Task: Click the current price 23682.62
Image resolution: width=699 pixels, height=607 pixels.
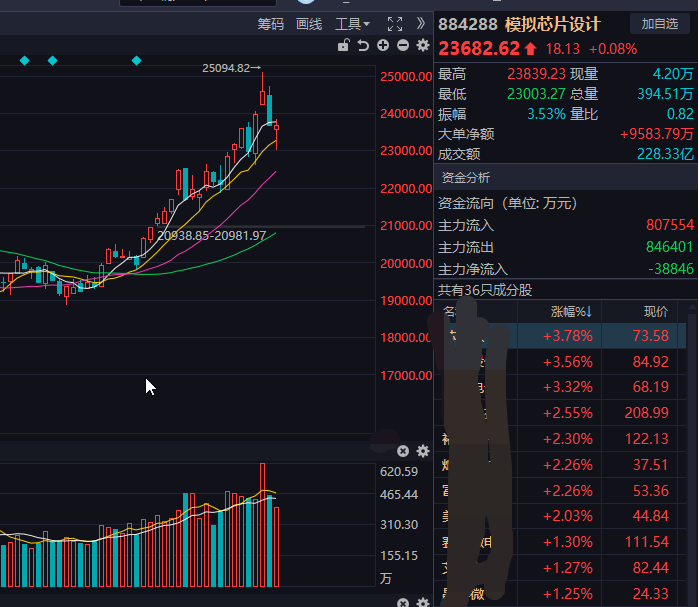Action: click(x=479, y=49)
